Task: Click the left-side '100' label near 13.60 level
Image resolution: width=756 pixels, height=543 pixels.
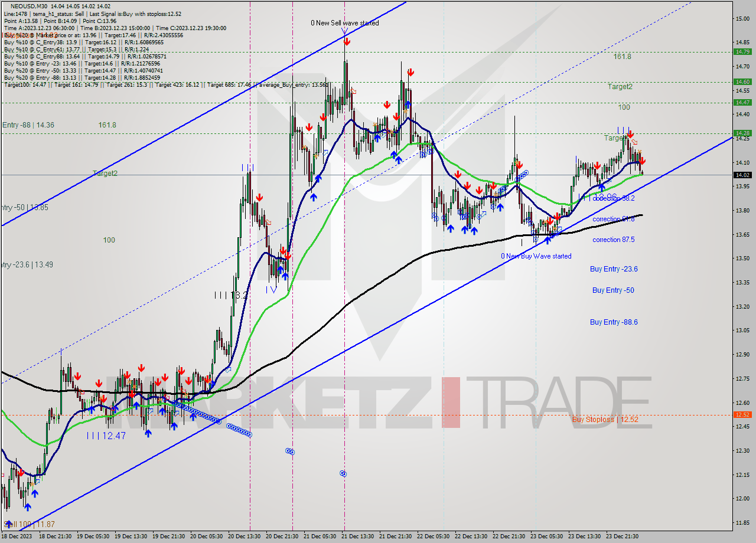Action: click(x=109, y=240)
